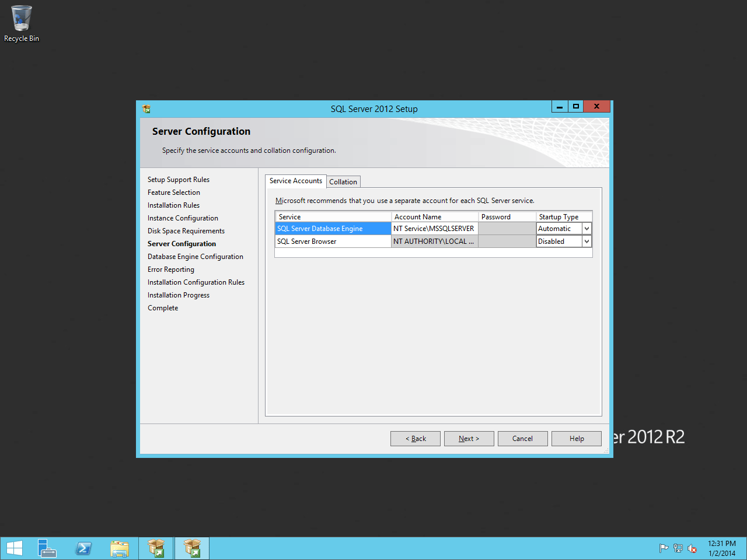Minimize the SQL Server 2012 Setup window
The image size is (747, 560).
point(560,106)
